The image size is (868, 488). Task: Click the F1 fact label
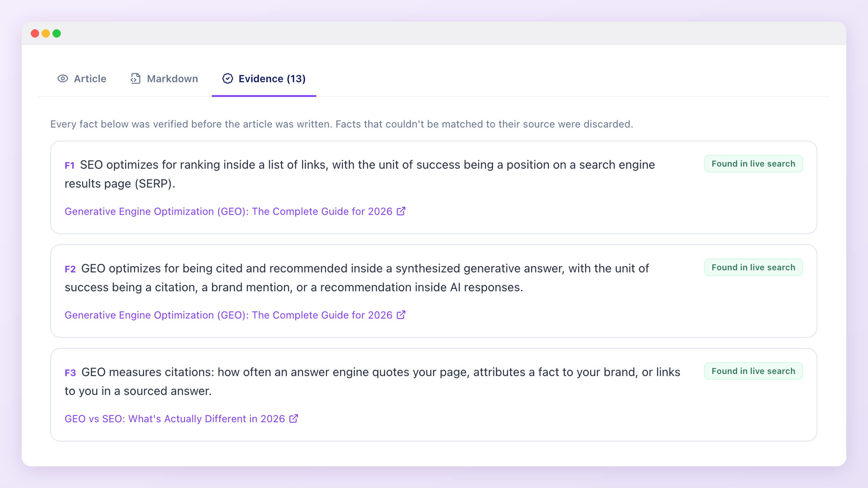pos(70,166)
